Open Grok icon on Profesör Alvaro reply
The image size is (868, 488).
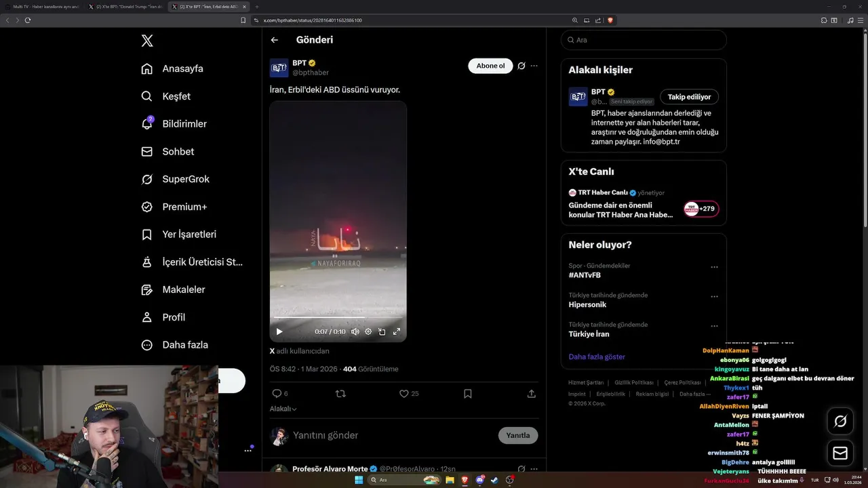click(x=521, y=469)
